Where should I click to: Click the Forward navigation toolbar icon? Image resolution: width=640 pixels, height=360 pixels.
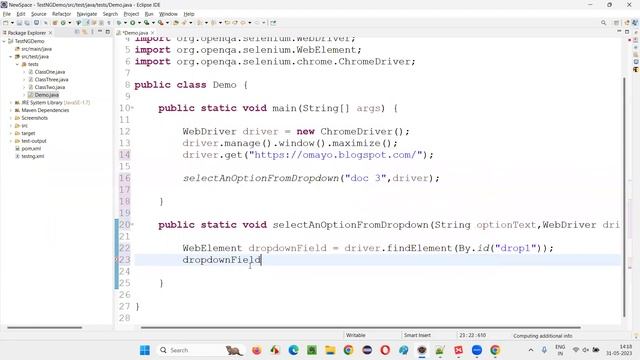click(x=257, y=23)
